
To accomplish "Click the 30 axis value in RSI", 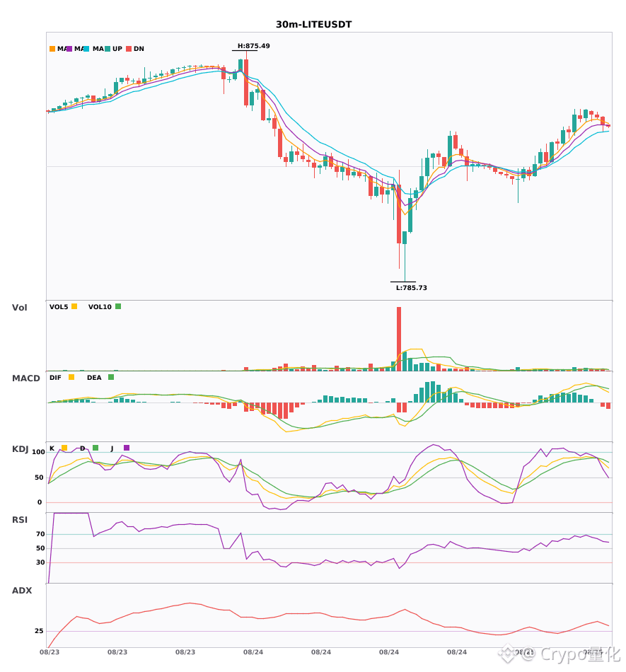I will click(40, 562).
